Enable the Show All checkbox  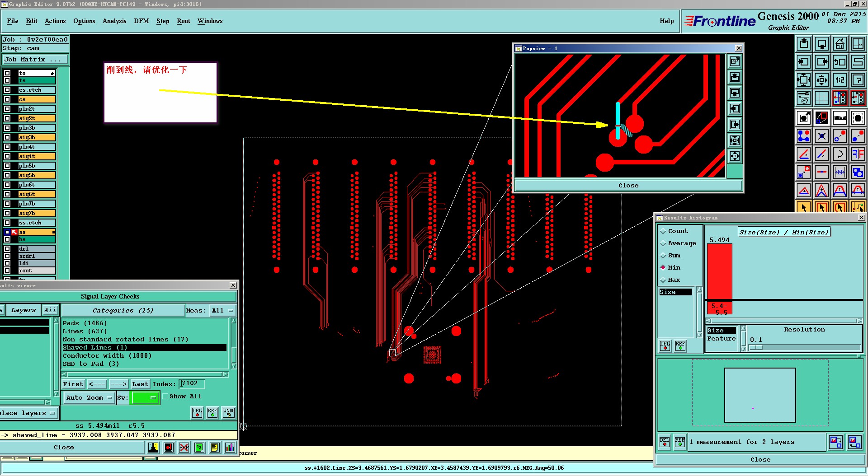tap(165, 396)
